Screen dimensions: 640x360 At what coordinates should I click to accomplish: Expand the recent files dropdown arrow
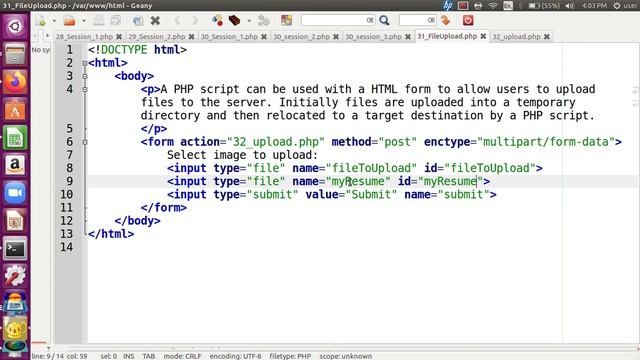pos(84,20)
